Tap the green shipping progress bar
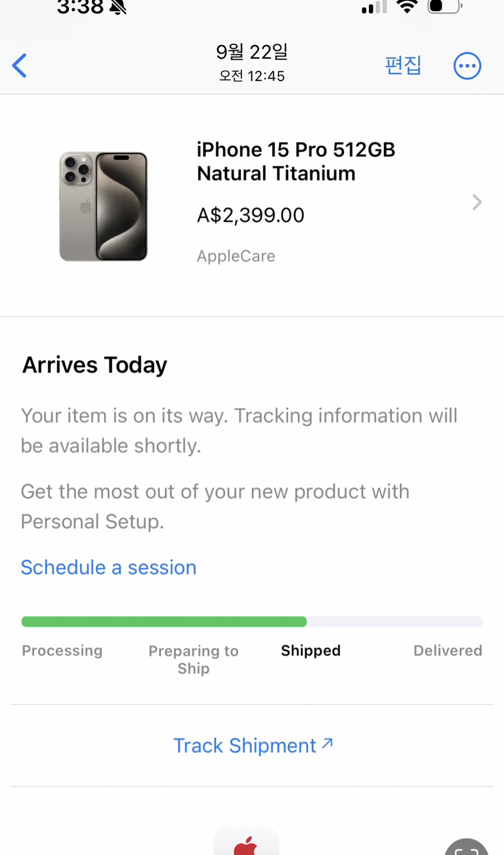Screen dimensions: 504x855 tap(164, 621)
